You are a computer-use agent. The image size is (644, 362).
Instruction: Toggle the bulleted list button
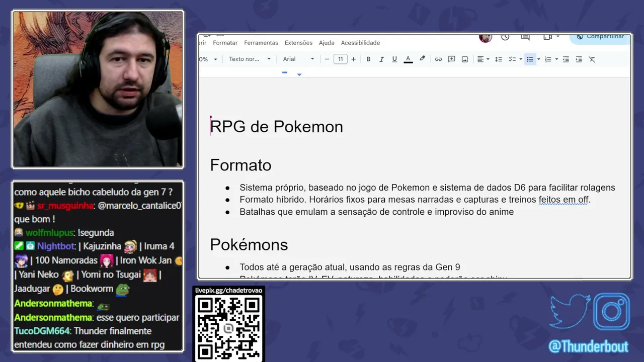(530, 59)
